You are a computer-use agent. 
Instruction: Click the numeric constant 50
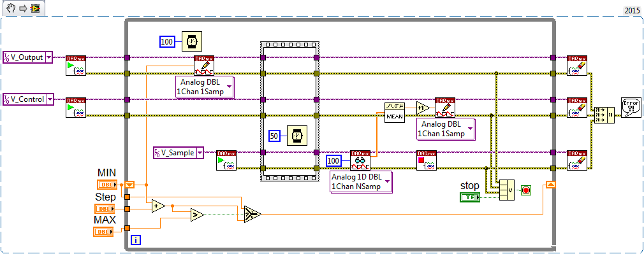(x=274, y=135)
